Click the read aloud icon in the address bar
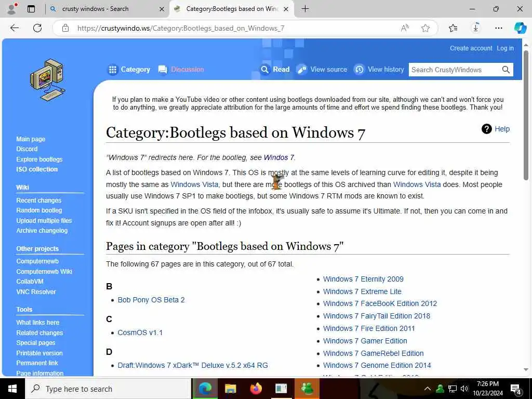 tap(404, 28)
